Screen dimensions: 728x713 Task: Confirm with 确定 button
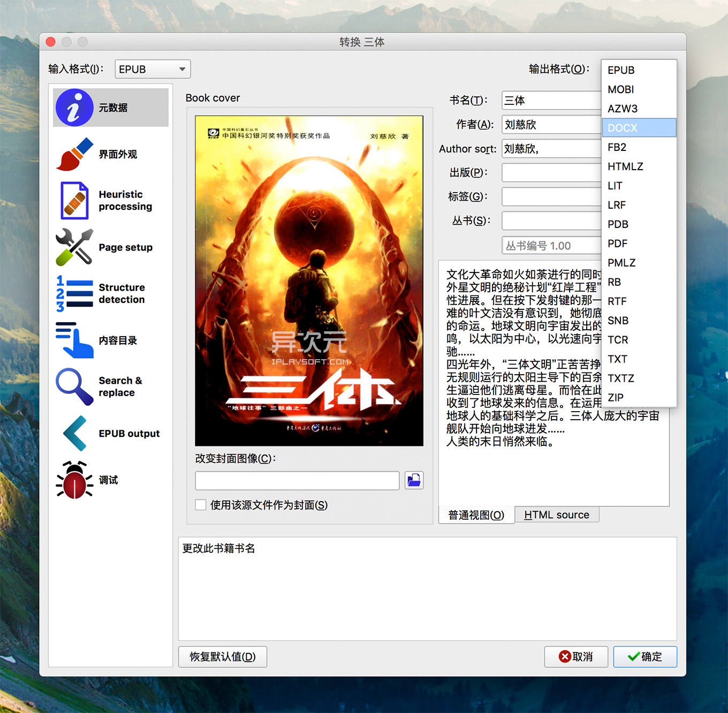[x=645, y=657]
